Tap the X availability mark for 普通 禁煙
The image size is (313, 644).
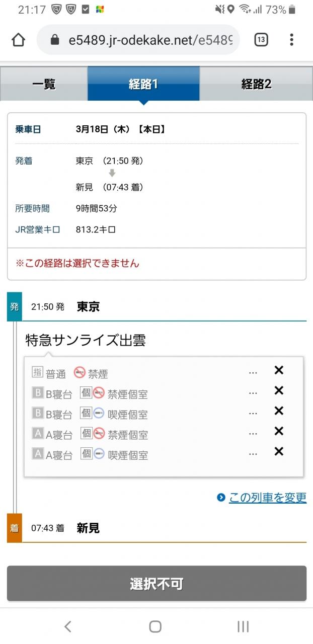click(x=279, y=371)
